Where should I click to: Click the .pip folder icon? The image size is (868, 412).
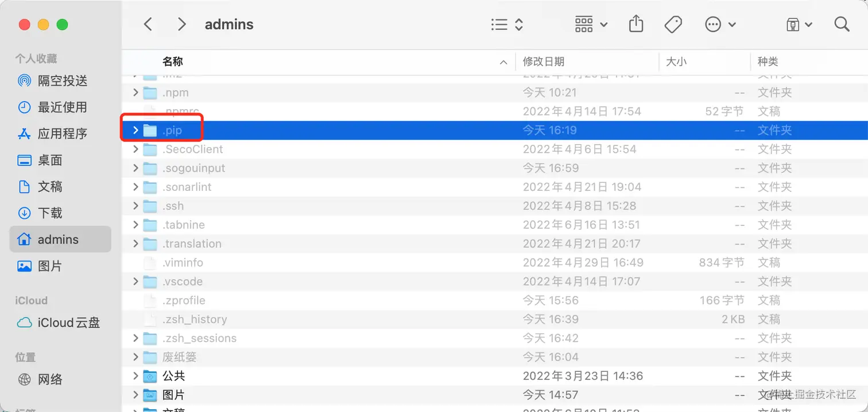[150, 130]
